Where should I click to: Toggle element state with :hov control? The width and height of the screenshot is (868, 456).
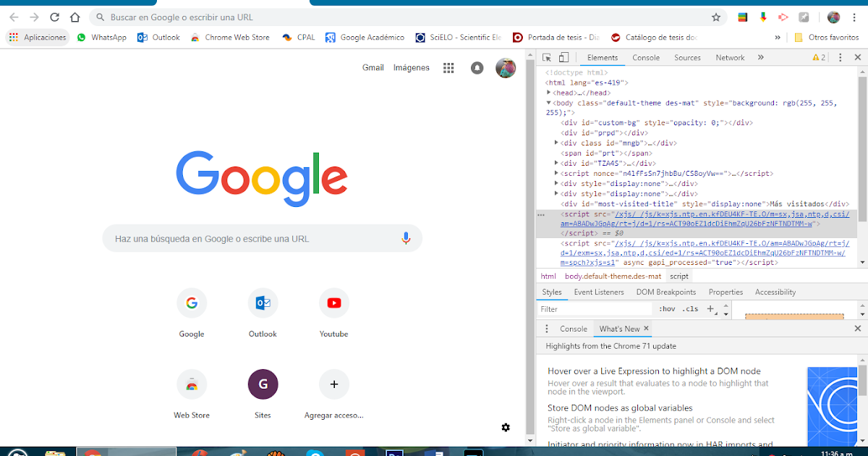666,308
